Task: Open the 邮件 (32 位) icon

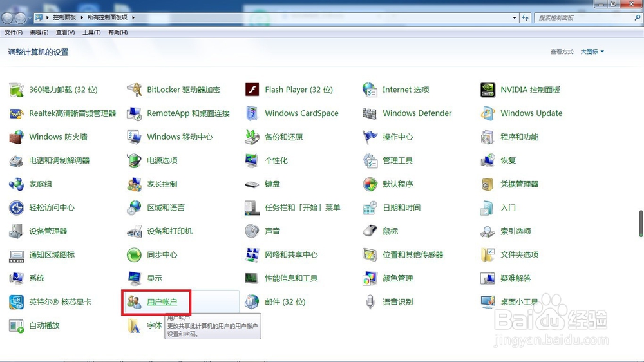Action: [x=252, y=301]
